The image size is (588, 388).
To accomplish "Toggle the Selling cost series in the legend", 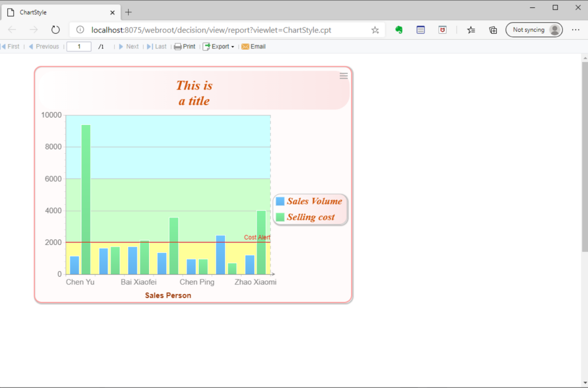I will pos(310,217).
